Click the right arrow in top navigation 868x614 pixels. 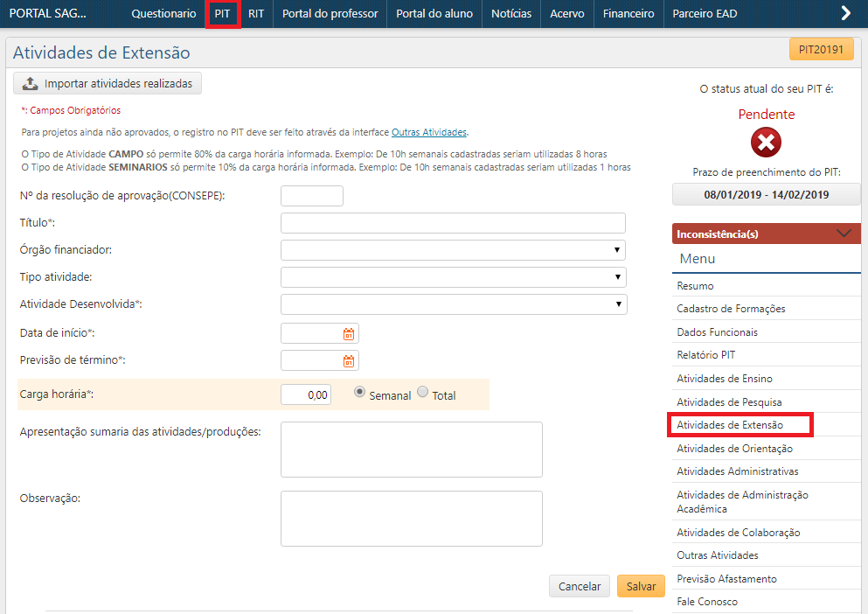(x=845, y=13)
